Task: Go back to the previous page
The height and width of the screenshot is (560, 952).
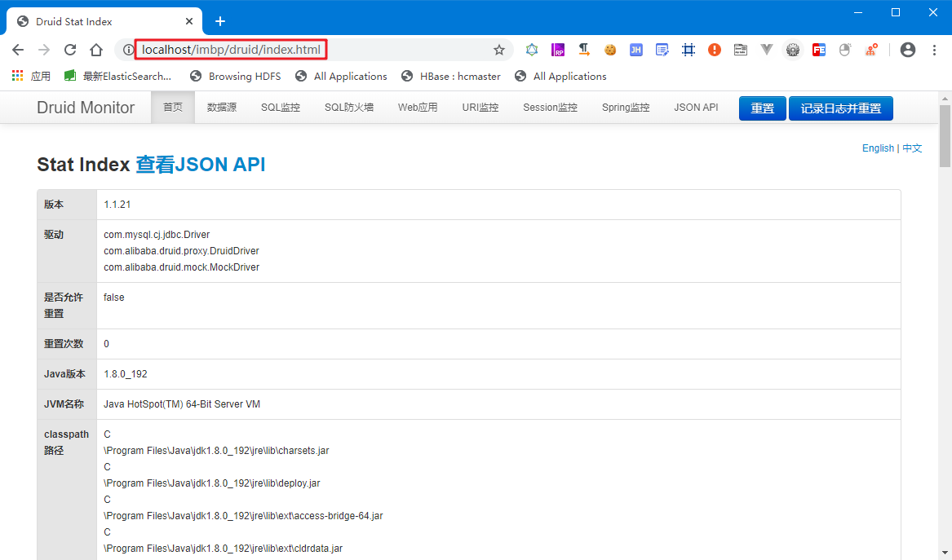Action: point(18,50)
